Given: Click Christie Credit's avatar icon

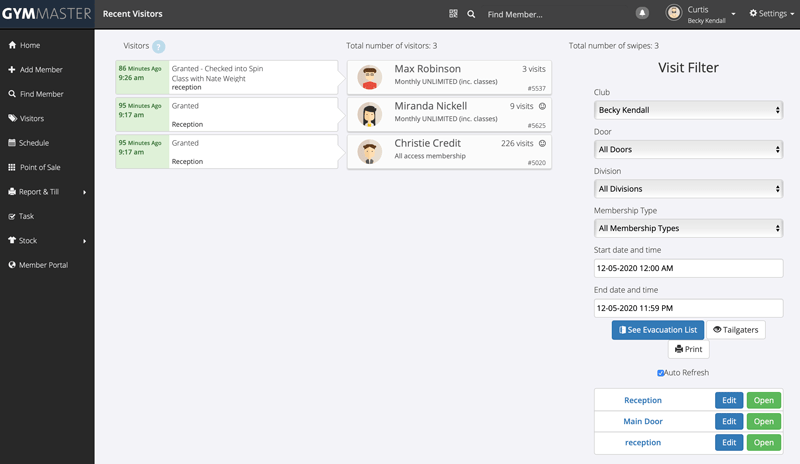Looking at the screenshot, I should pyautogui.click(x=369, y=152).
